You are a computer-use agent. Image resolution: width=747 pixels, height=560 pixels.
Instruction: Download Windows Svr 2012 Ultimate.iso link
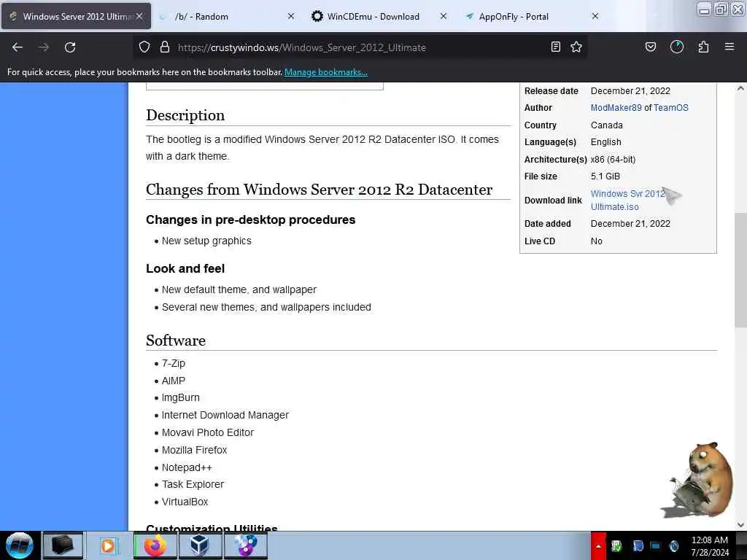pyautogui.click(x=627, y=200)
